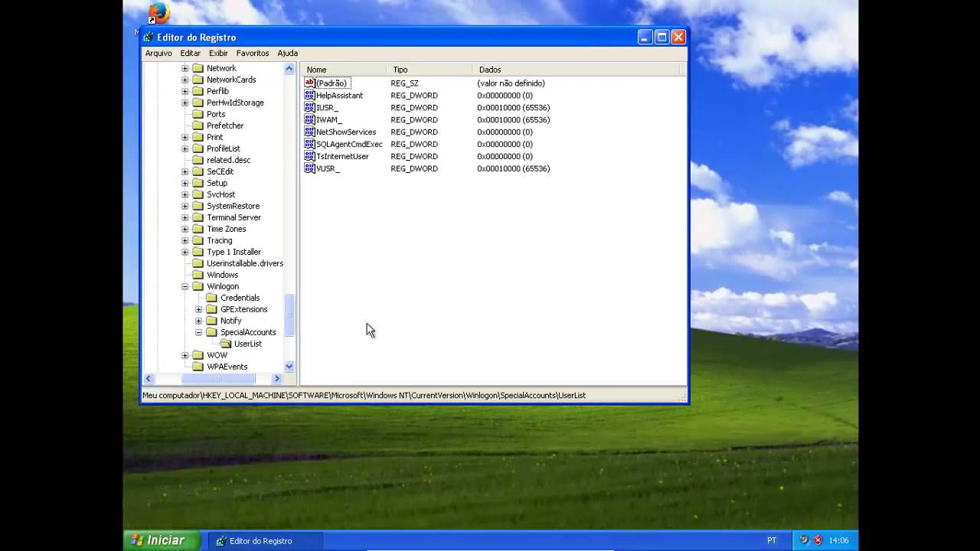Screen dimensions: 980x551
Task: Click the tray icon beside the security alert
Action: 804,540
